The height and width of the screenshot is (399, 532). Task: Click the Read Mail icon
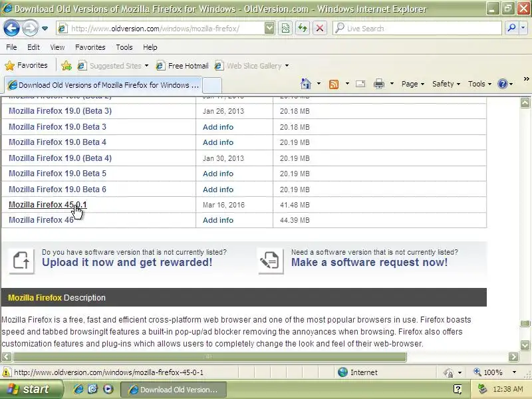click(x=360, y=84)
